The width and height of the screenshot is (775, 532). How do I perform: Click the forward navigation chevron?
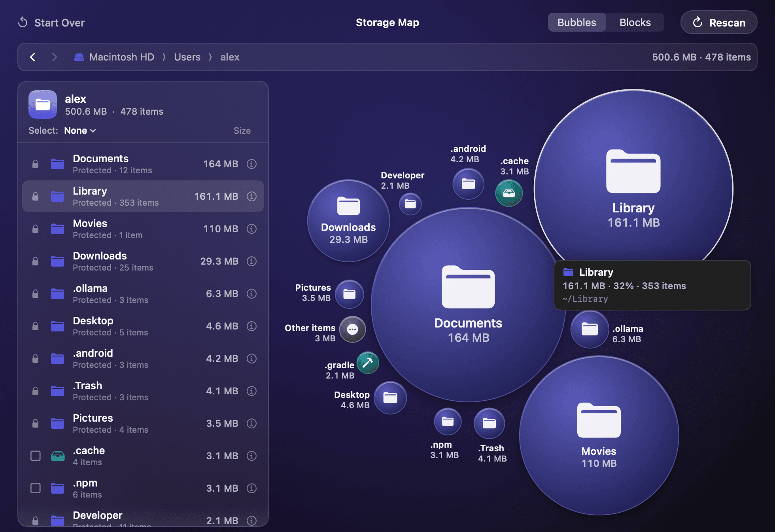click(55, 57)
